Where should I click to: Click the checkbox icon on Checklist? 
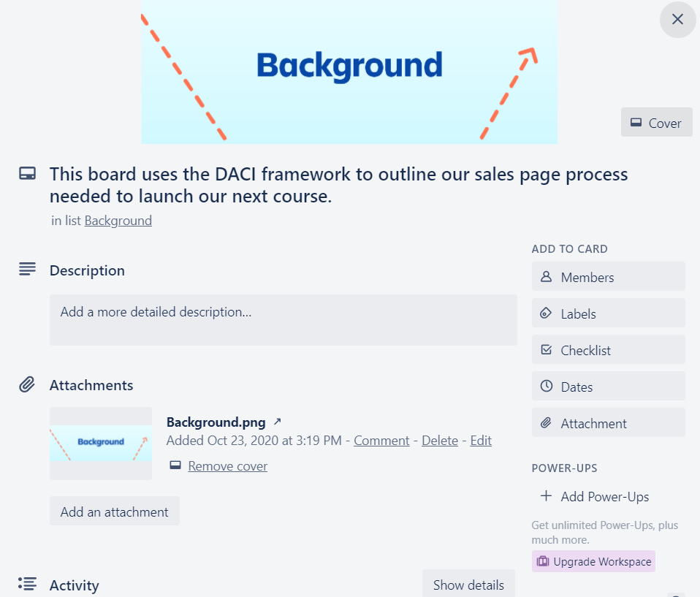click(546, 349)
